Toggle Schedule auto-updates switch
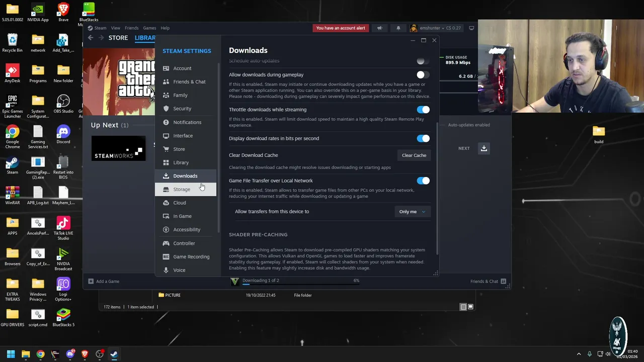This screenshot has height=362, width=644. tap(423, 61)
